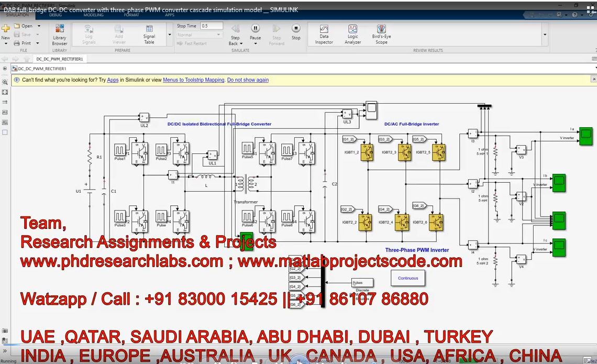
Task: Select the I b green scope block
Action: tap(559, 183)
